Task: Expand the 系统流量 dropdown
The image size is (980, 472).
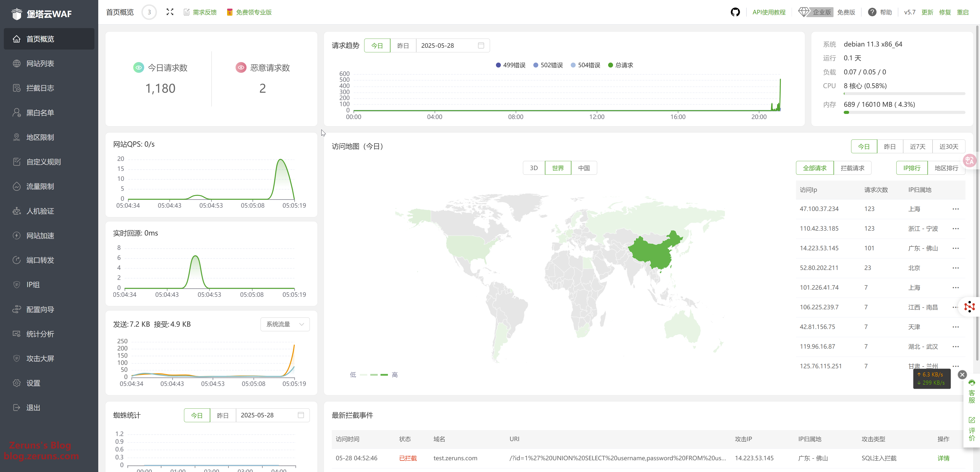Action: [x=285, y=324]
